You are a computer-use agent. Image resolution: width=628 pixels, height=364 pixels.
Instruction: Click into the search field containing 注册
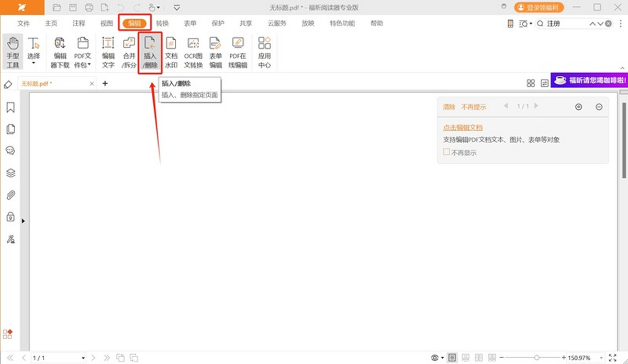pos(566,24)
